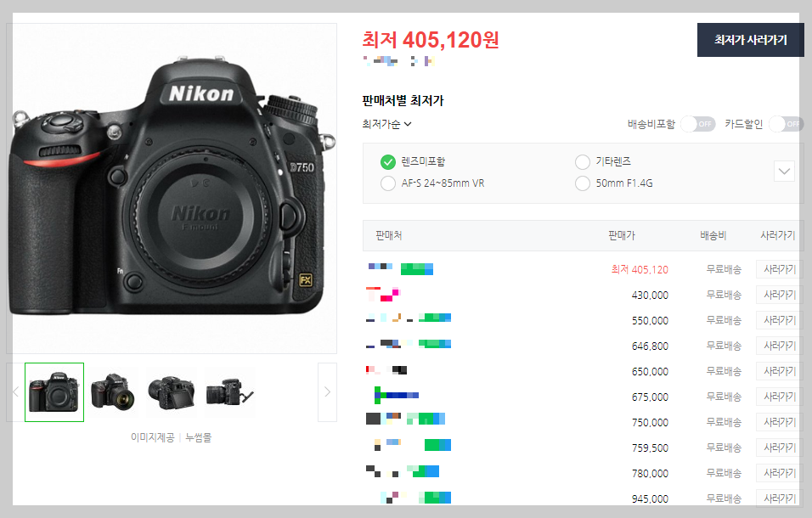Click the main Nikon D750 product image
The height and width of the screenshot is (518, 812).
coord(172,189)
